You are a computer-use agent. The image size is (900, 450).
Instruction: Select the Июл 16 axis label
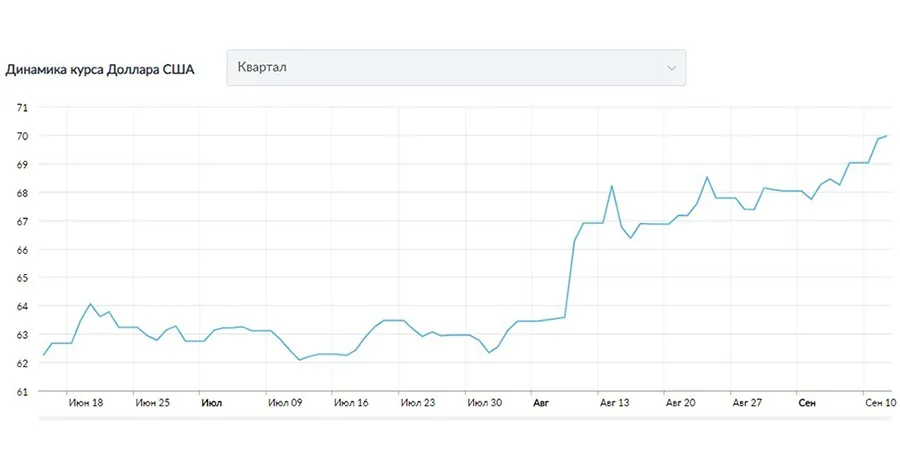351,404
